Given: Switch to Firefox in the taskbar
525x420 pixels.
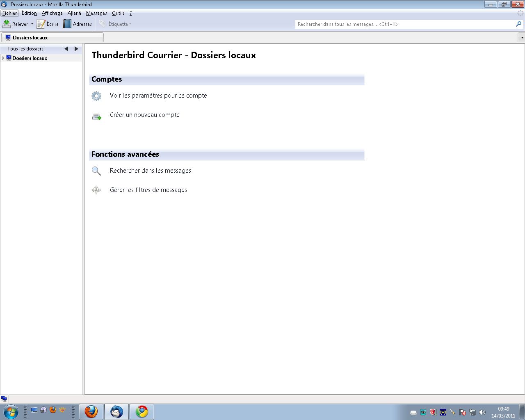Looking at the screenshot, I should click(91, 412).
